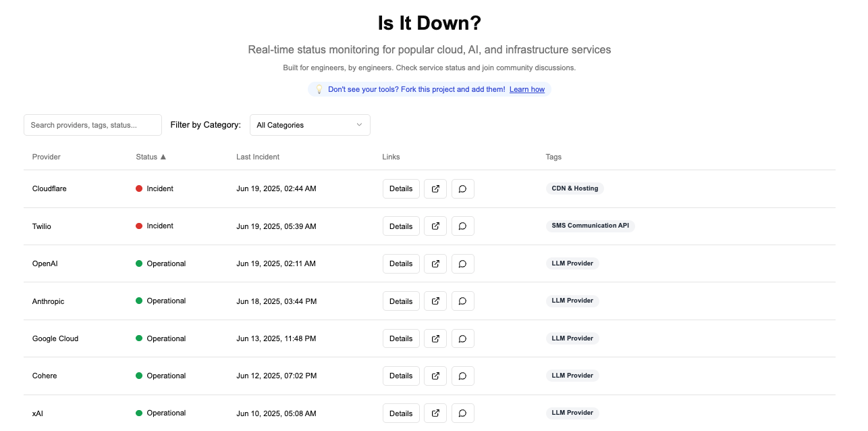Screen dimensions: 868x431
Task: Expand the All Categories dropdown
Action: pyautogui.click(x=310, y=125)
